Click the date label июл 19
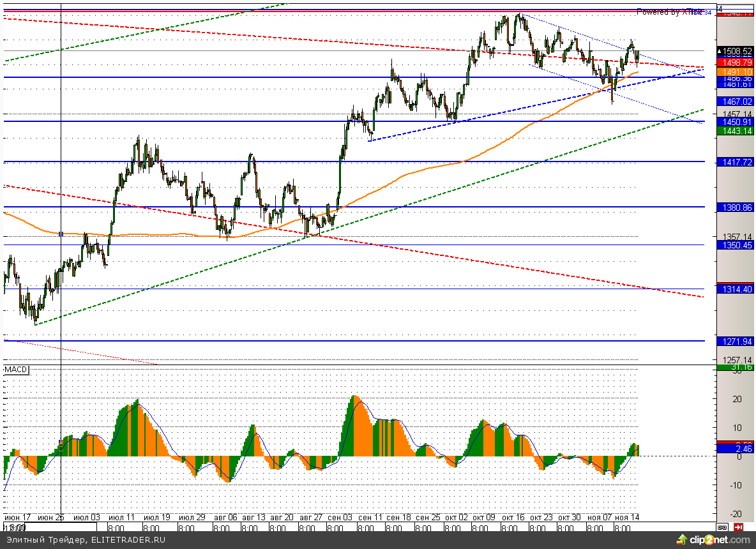This screenshot has width=756, height=549. point(156,518)
